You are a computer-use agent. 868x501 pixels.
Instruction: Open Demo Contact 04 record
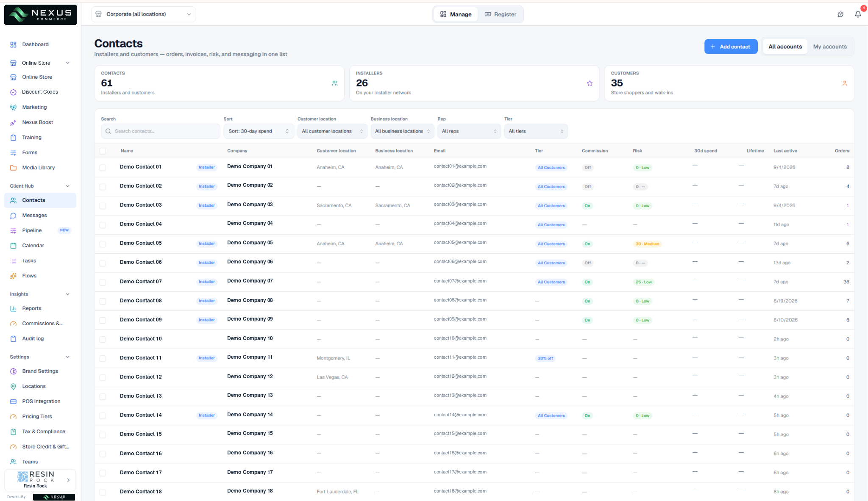(141, 224)
